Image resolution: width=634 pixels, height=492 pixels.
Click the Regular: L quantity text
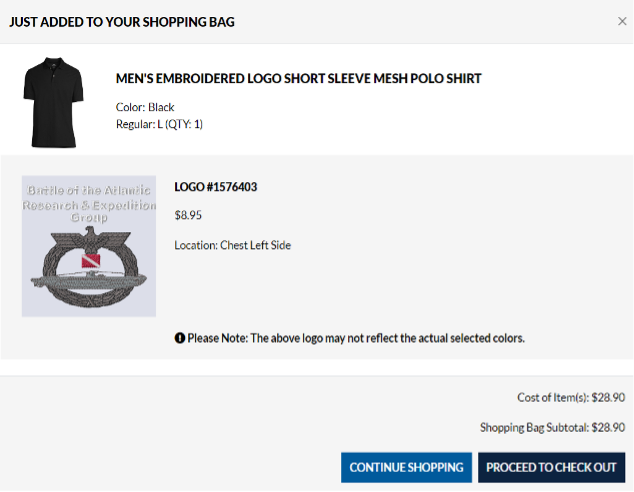160,124
